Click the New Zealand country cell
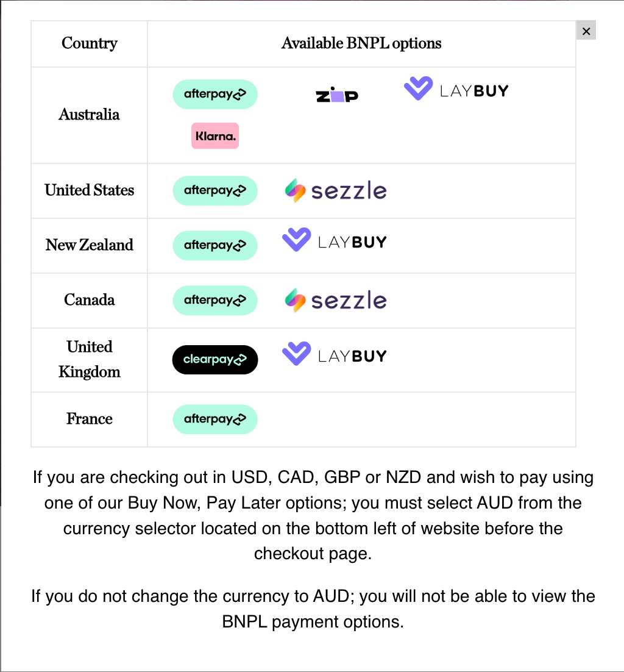 pyautogui.click(x=90, y=245)
